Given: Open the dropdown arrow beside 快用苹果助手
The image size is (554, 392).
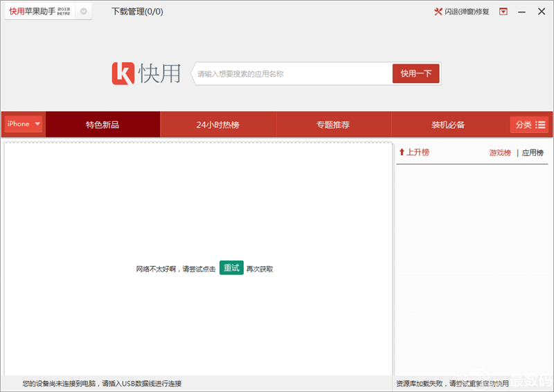Looking at the screenshot, I should point(83,11).
